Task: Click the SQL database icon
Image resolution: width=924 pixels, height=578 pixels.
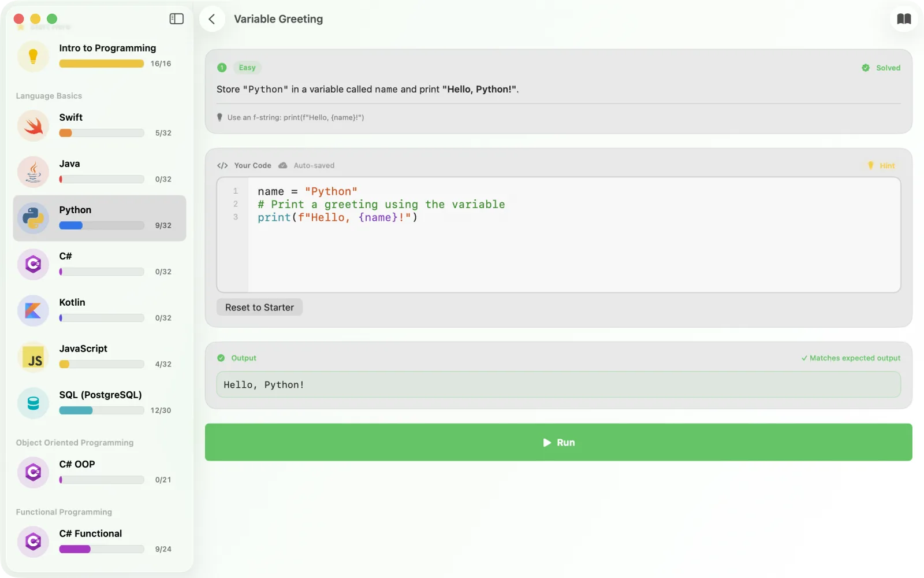Action: tap(33, 403)
